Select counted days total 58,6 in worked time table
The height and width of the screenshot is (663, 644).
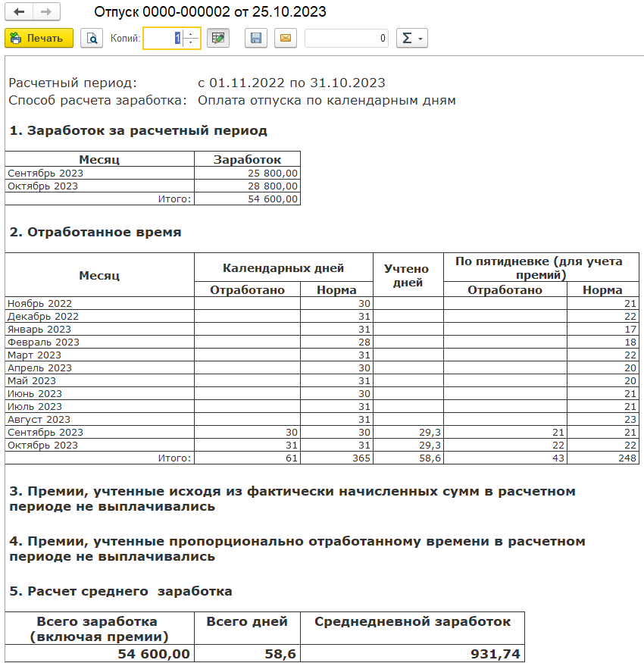coord(408,458)
